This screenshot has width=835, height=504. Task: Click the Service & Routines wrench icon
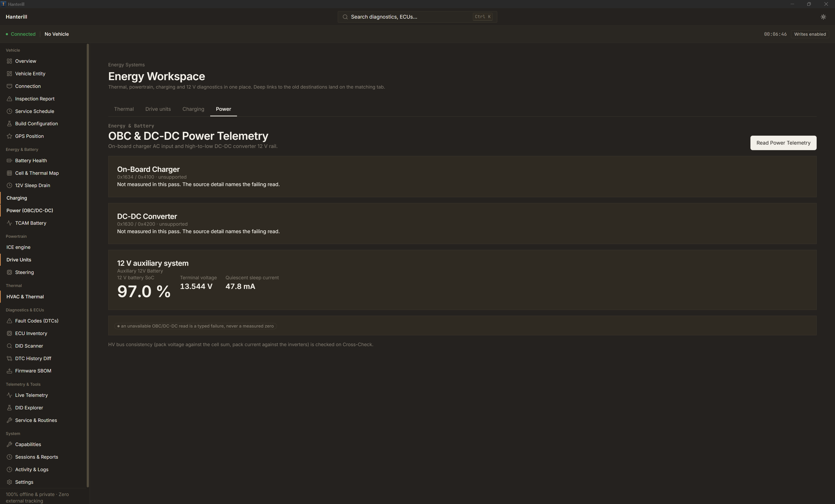coord(9,420)
